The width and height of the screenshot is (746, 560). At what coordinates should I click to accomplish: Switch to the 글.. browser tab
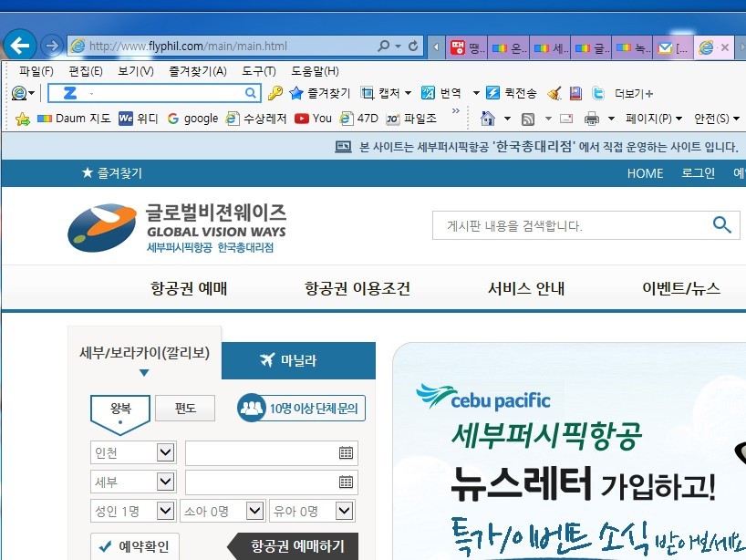click(x=591, y=47)
